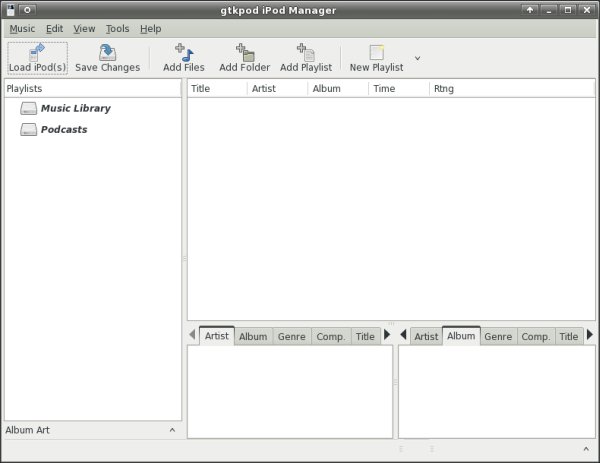The image size is (600, 463).
Task: Select Comp. tab in right sort pane
Action: point(536,337)
